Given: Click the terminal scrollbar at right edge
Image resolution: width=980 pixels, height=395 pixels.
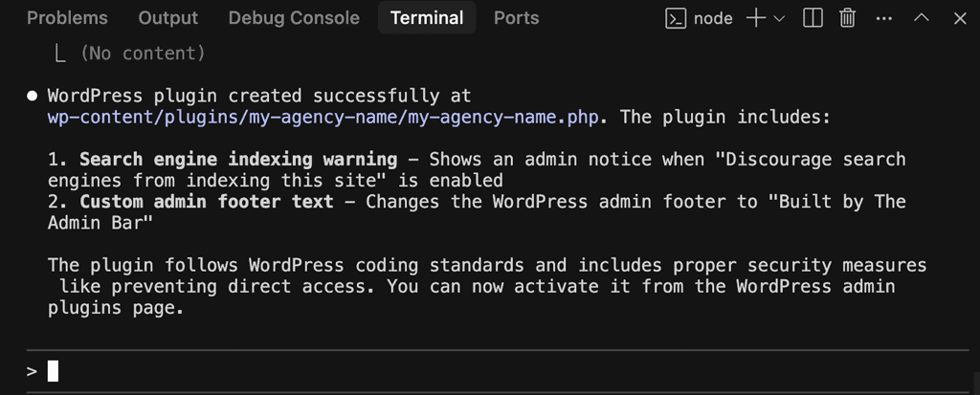Looking at the screenshot, I should 975,384.
